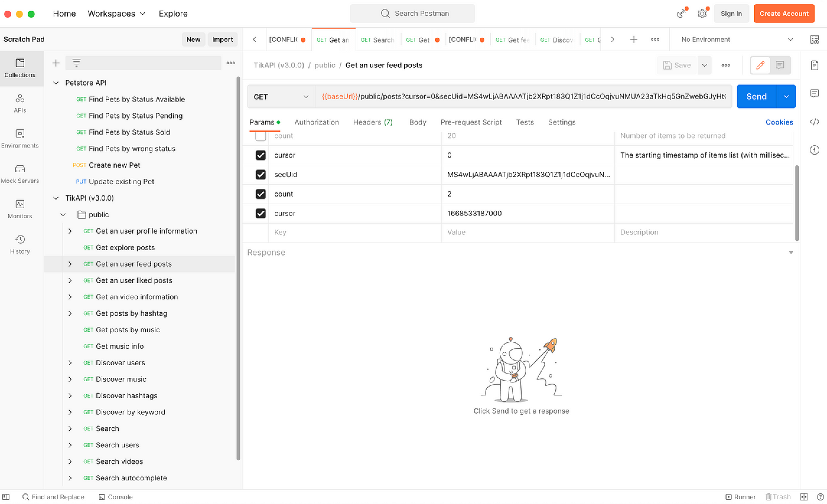Disable the count parameter checkbox

[260, 194]
